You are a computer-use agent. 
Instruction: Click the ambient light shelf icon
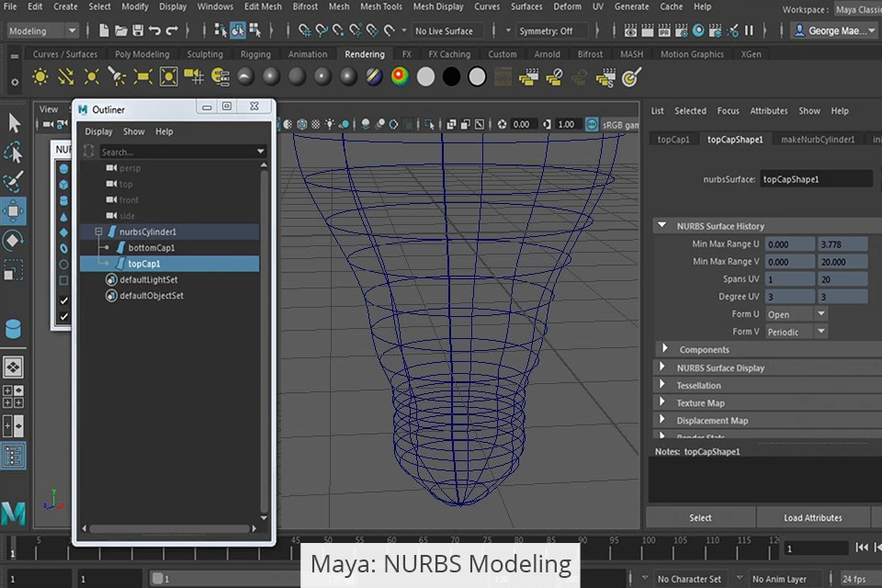tap(40, 77)
